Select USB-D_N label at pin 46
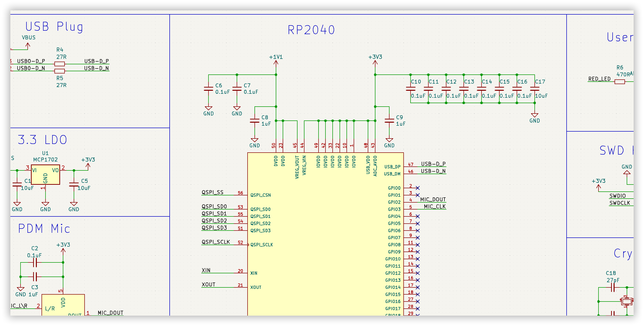 [433, 171]
